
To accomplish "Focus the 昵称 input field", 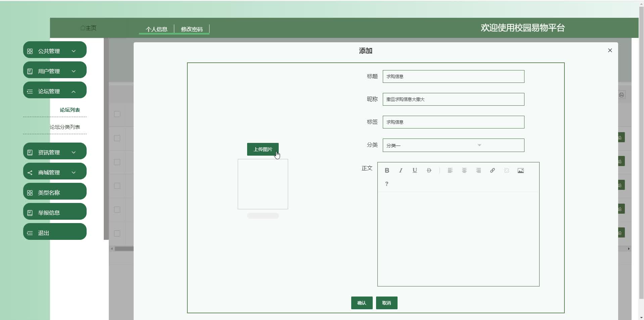I will tap(453, 99).
